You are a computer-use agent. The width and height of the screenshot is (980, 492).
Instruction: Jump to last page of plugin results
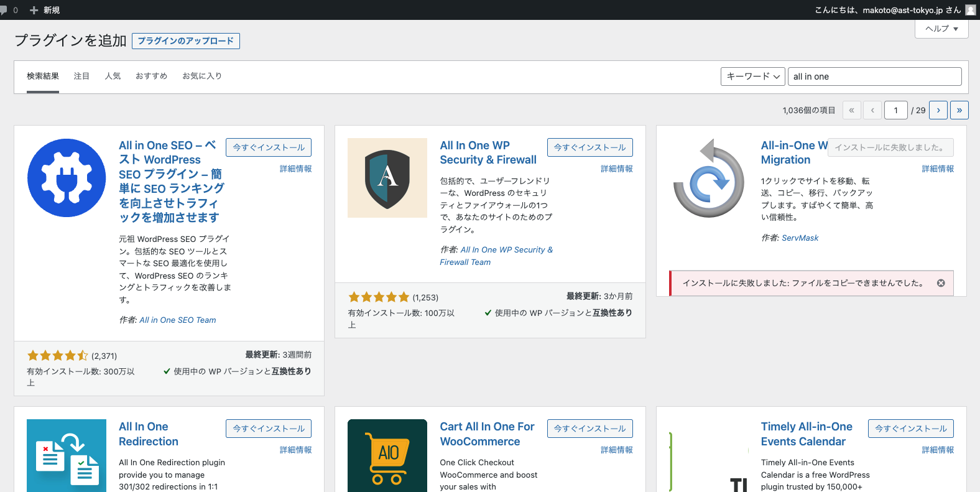click(959, 110)
